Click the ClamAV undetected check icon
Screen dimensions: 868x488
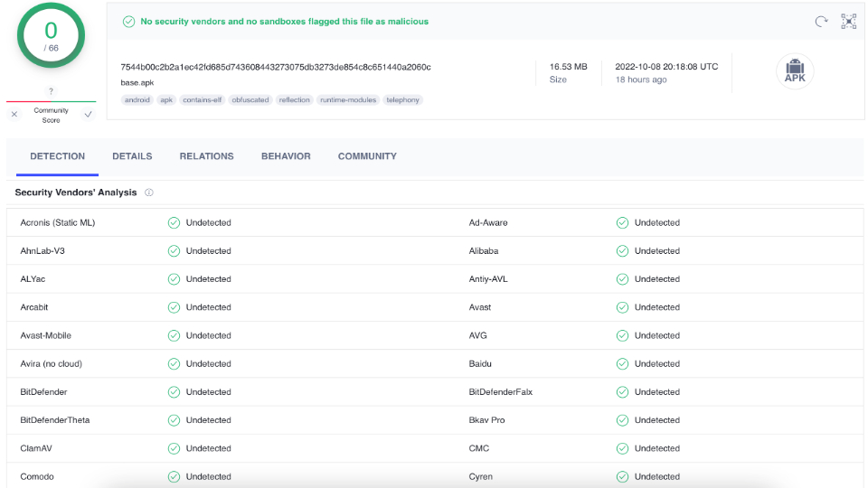pyautogui.click(x=174, y=449)
